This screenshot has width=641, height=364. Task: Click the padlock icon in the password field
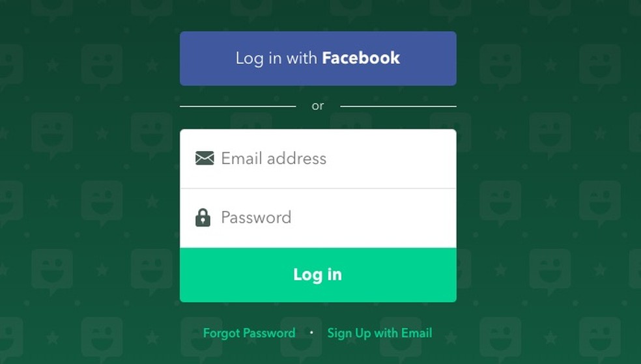[x=203, y=217]
